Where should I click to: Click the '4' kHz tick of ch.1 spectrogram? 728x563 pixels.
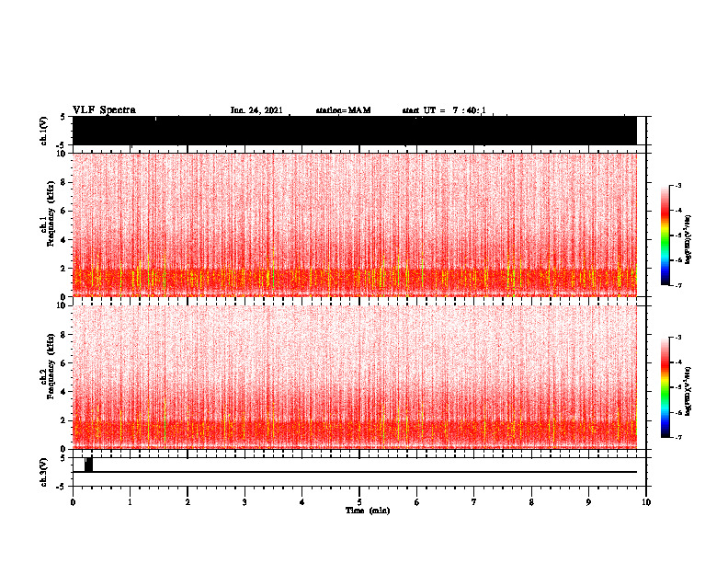[64, 240]
